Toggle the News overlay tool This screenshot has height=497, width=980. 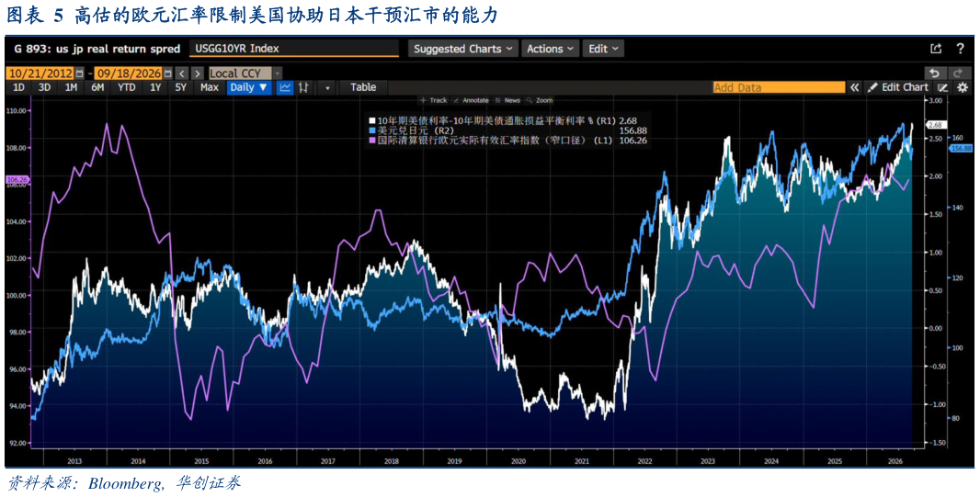point(507,100)
